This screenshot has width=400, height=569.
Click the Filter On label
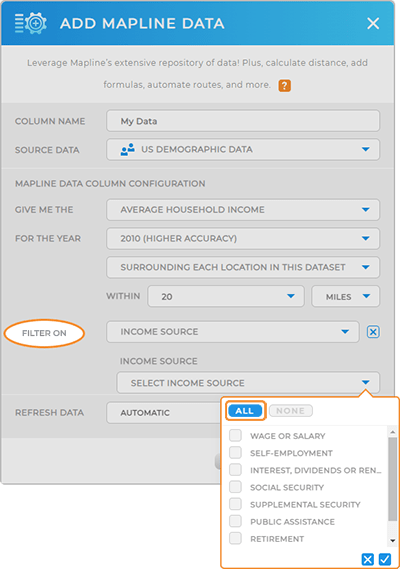coord(44,333)
